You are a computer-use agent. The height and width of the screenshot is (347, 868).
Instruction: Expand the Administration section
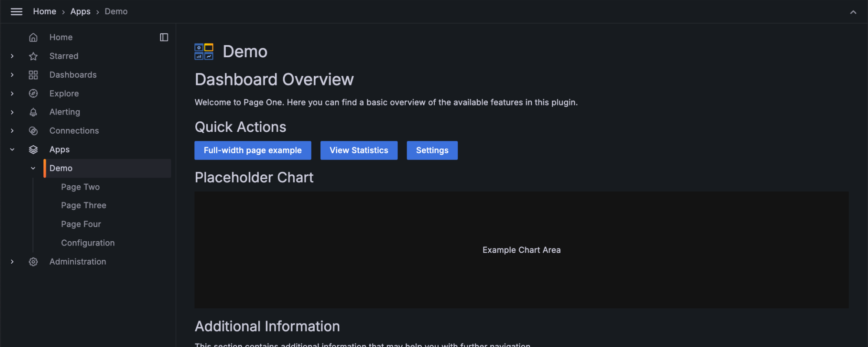pos(12,262)
